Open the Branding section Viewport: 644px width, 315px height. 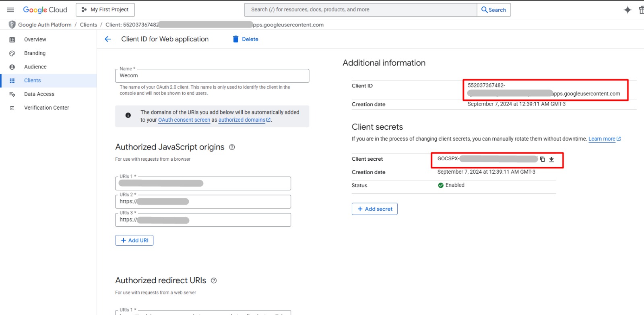click(x=35, y=53)
